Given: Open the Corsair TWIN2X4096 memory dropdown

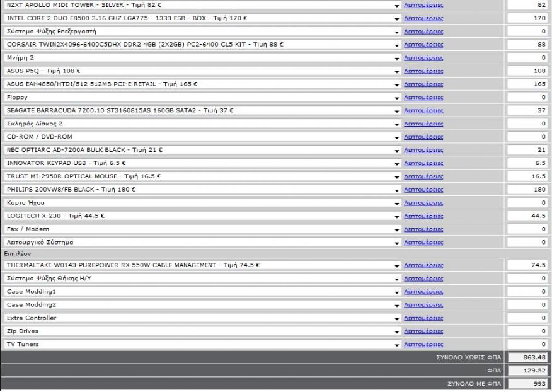Looking at the screenshot, I should click(x=202, y=45).
